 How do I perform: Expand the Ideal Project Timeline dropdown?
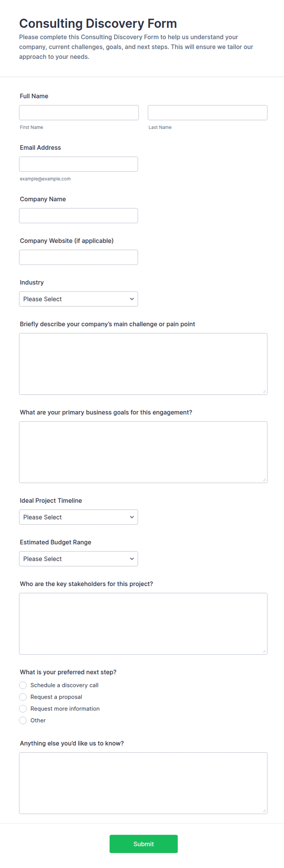tap(78, 517)
